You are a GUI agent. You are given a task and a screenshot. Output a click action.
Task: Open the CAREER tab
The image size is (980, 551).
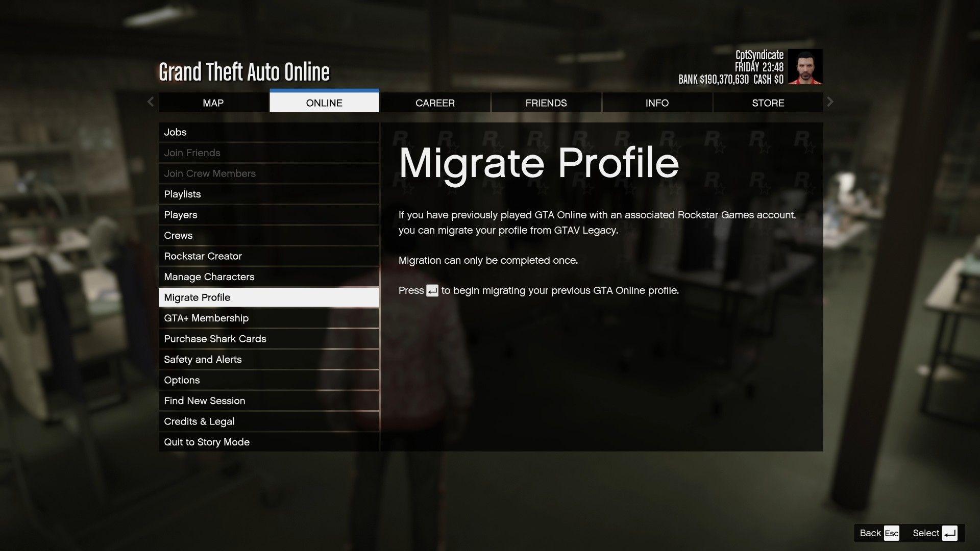click(435, 103)
